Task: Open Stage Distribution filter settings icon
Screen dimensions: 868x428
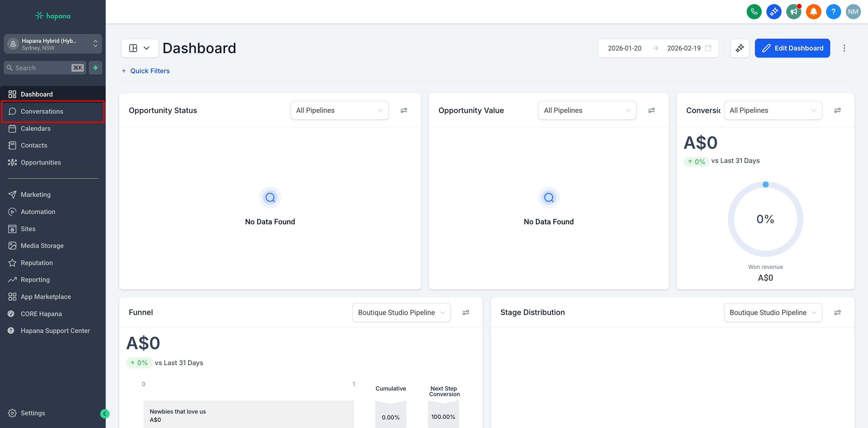Action: tap(837, 312)
